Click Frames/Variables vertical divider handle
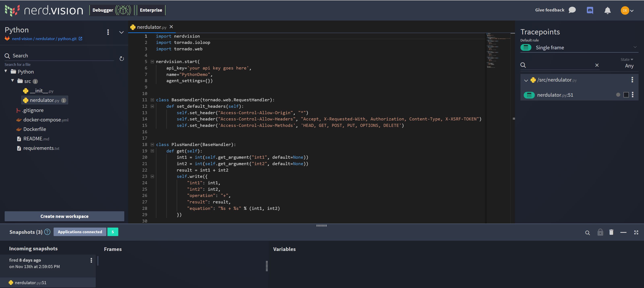Viewport: 644px width, 288px height. tap(267, 266)
